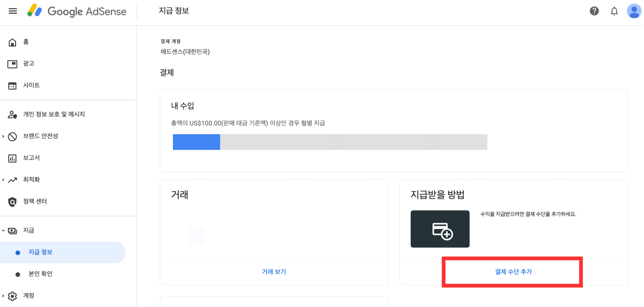
Task: Open the notification bell
Action: pos(614,11)
